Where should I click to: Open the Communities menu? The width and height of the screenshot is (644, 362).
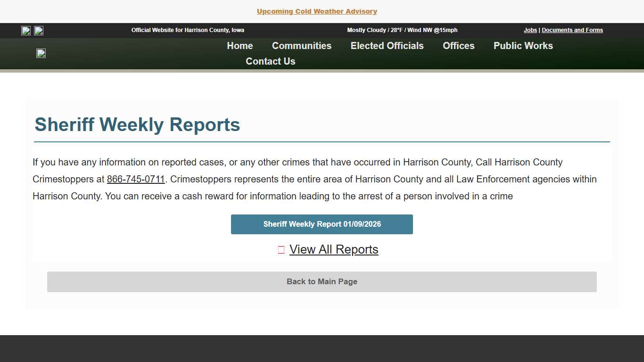tap(301, 46)
